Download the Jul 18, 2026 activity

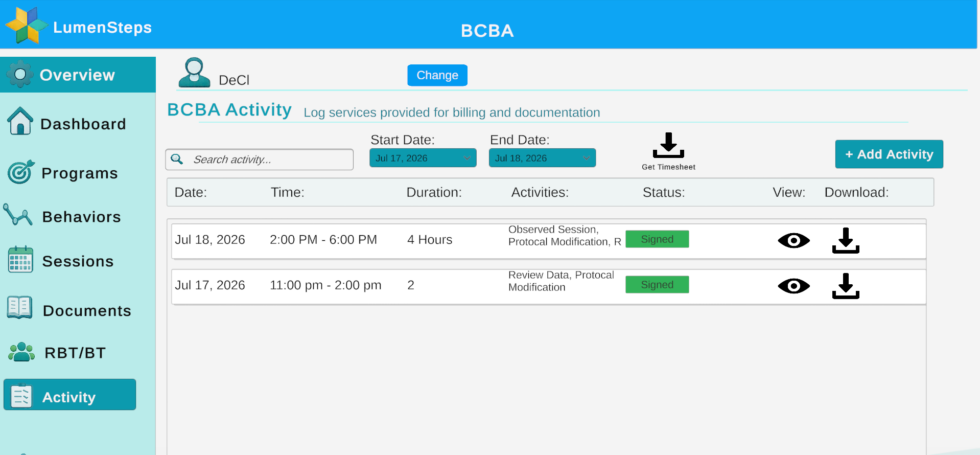(x=846, y=240)
